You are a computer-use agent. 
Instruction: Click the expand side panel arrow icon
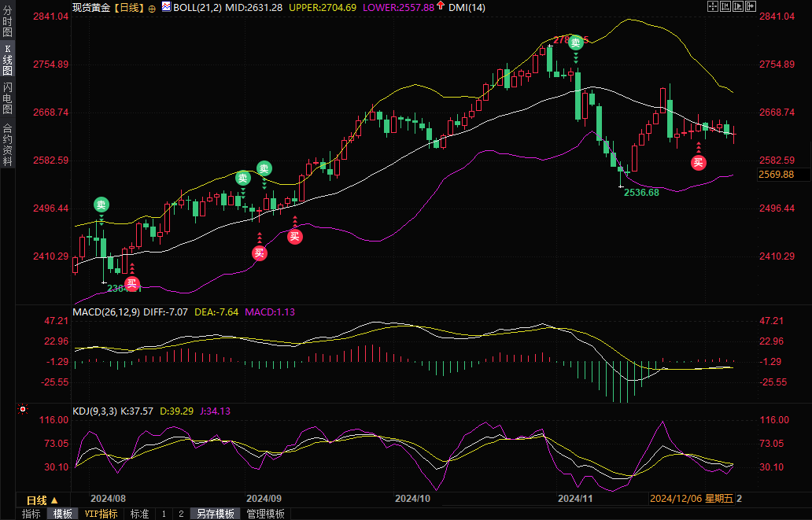750,6
